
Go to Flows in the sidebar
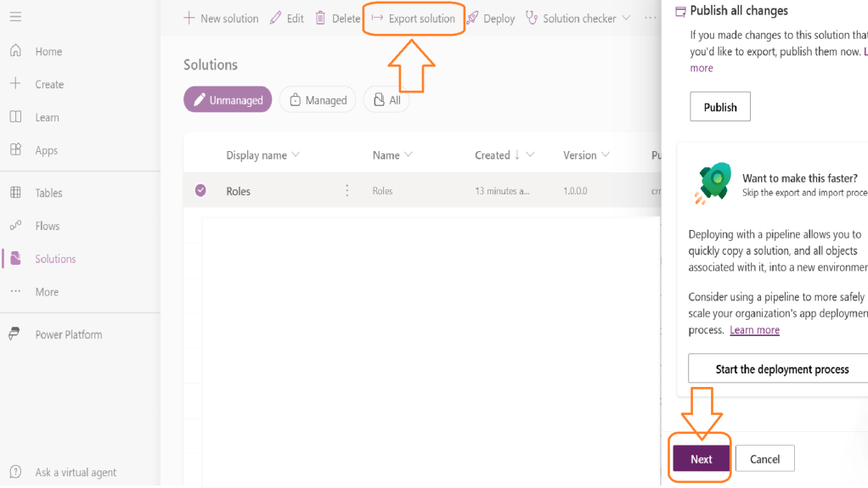[x=47, y=226]
